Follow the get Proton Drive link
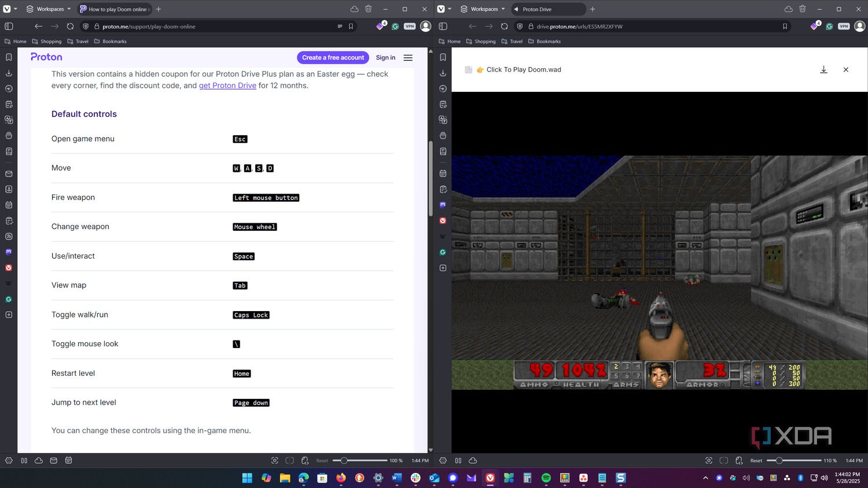This screenshot has width=868, height=488. point(227,86)
